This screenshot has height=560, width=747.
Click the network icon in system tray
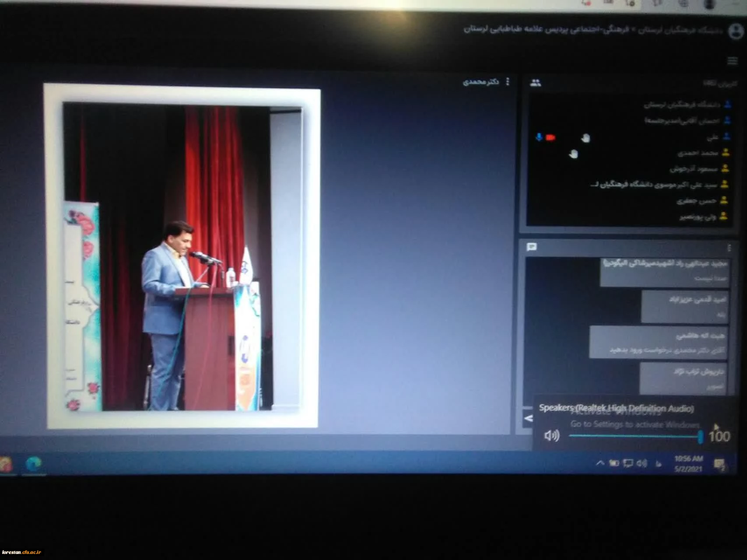(628, 463)
